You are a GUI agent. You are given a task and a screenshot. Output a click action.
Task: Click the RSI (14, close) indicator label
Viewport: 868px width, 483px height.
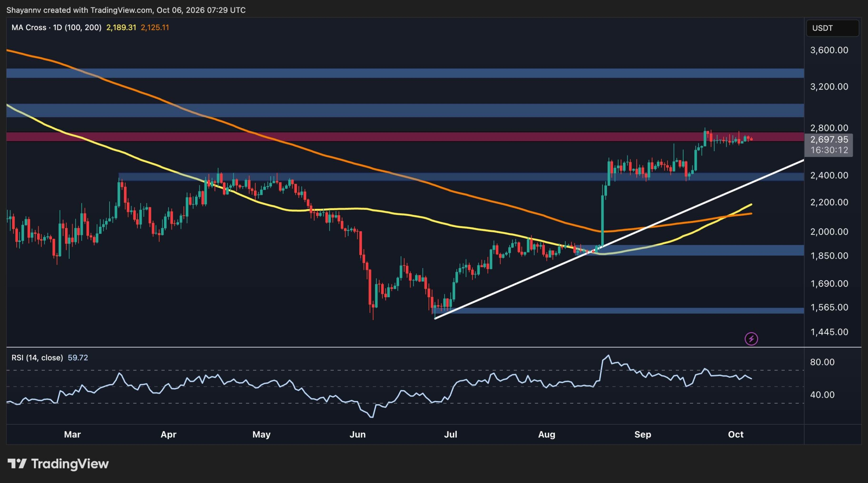click(x=37, y=358)
